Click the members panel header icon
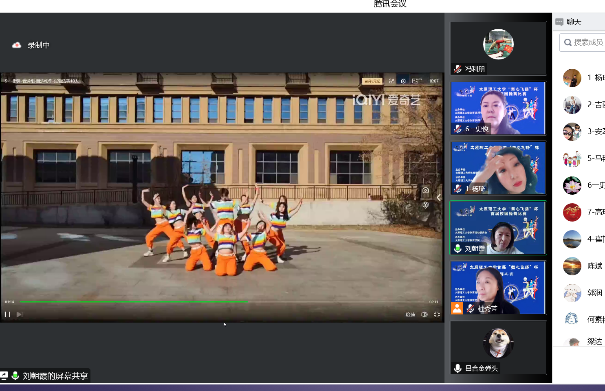The height and width of the screenshot is (391, 605). point(559,22)
